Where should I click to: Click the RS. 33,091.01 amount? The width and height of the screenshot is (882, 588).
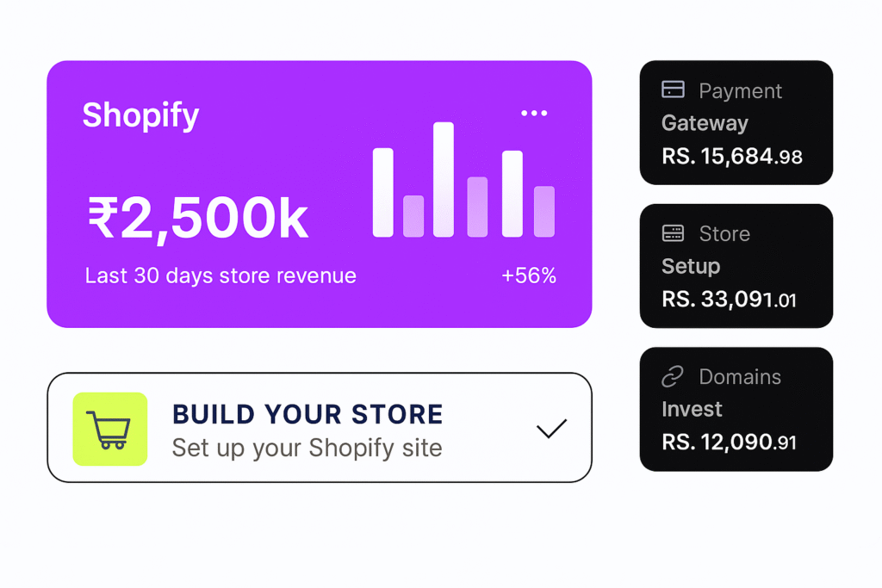(729, 299)
